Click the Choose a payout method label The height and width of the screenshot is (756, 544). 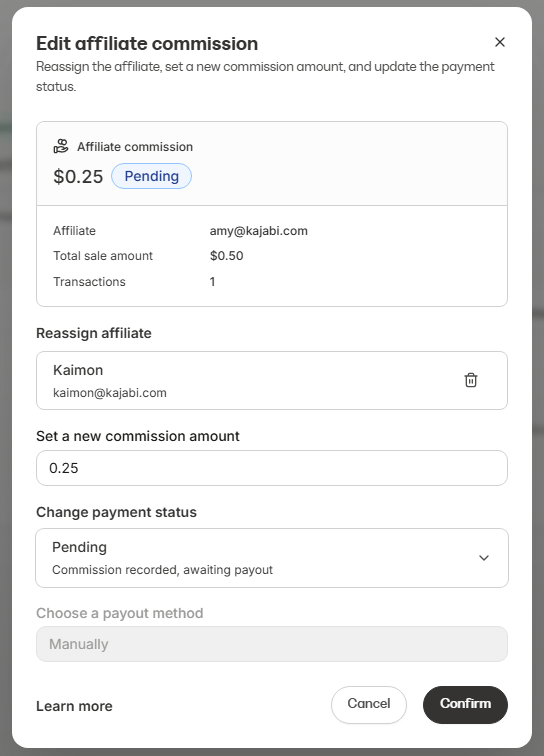[x=120, y=613]
